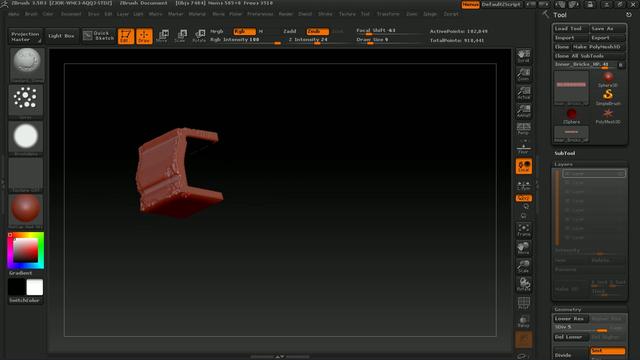
Task: Toggle the Rgb paint mode
Action: (244, 31)
